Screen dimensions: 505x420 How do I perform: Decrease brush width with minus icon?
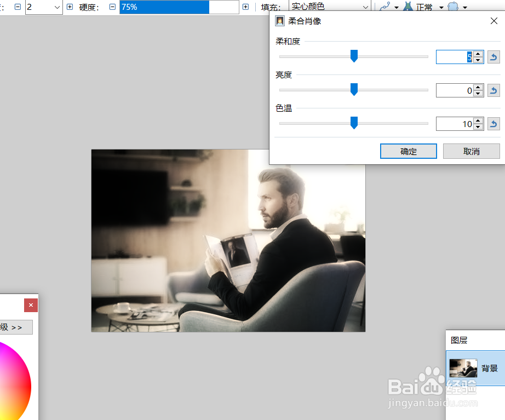[x=18, y=7]
